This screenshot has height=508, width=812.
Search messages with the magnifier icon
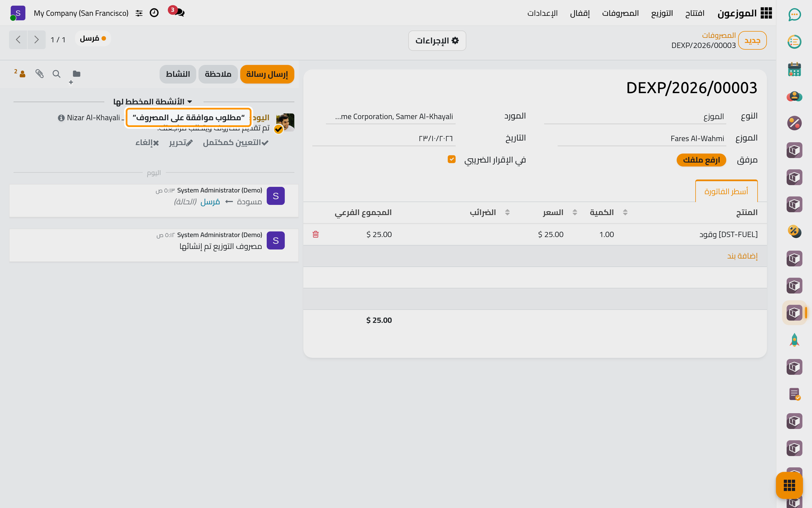[56, 74]
